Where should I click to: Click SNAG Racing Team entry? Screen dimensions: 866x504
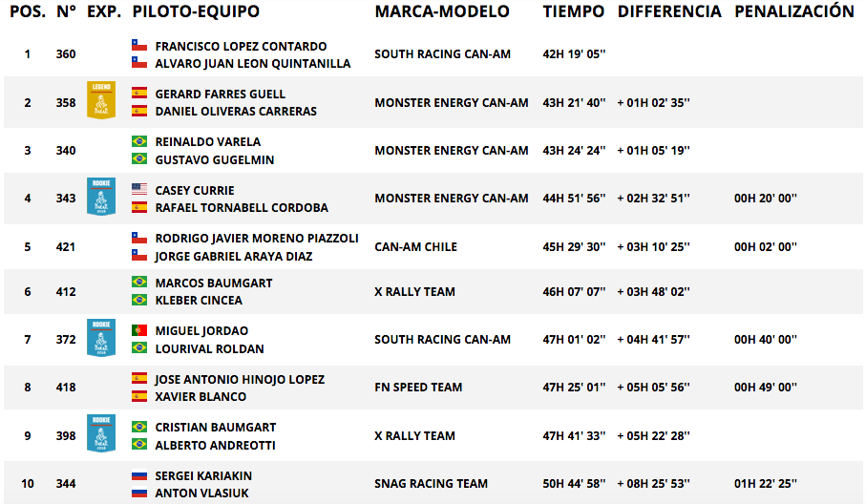coord(431,484)
